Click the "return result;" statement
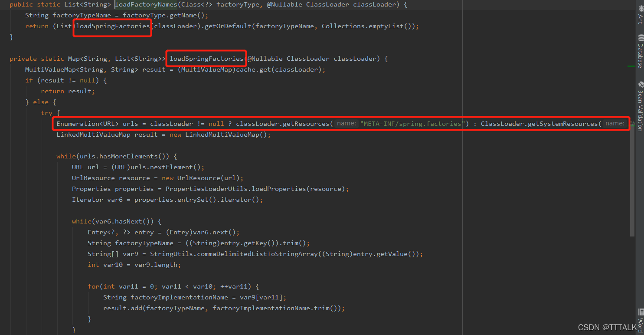The height and width of the screenshot is (335, 644). click(x=68, y=91)
